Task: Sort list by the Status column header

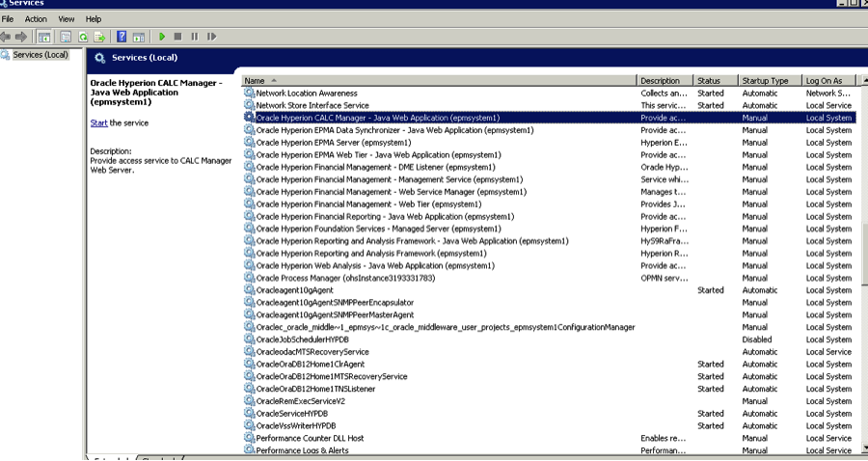Action: click(x=714, y=80)
